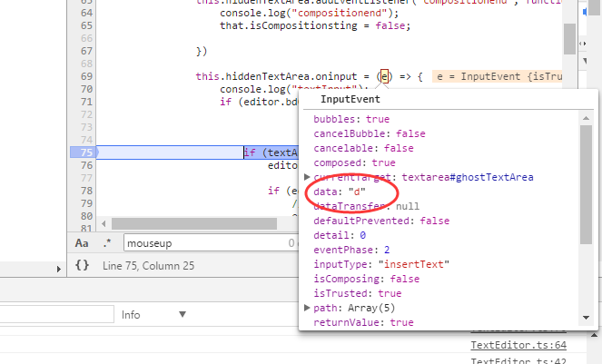This screenshot has height=364, width=602.
Task: Expand the sidebar arrow at left pane bottom
Action: pyautogui.click(x=59, y=270)
